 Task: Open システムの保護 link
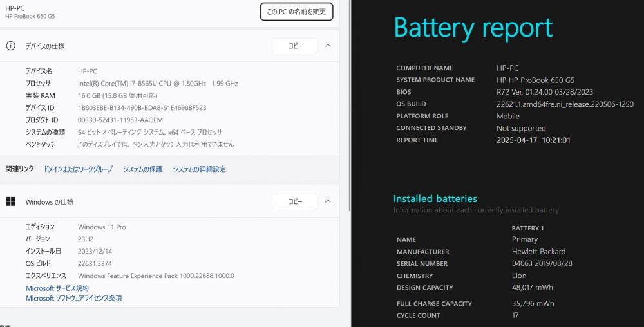(x=142, y=169)
